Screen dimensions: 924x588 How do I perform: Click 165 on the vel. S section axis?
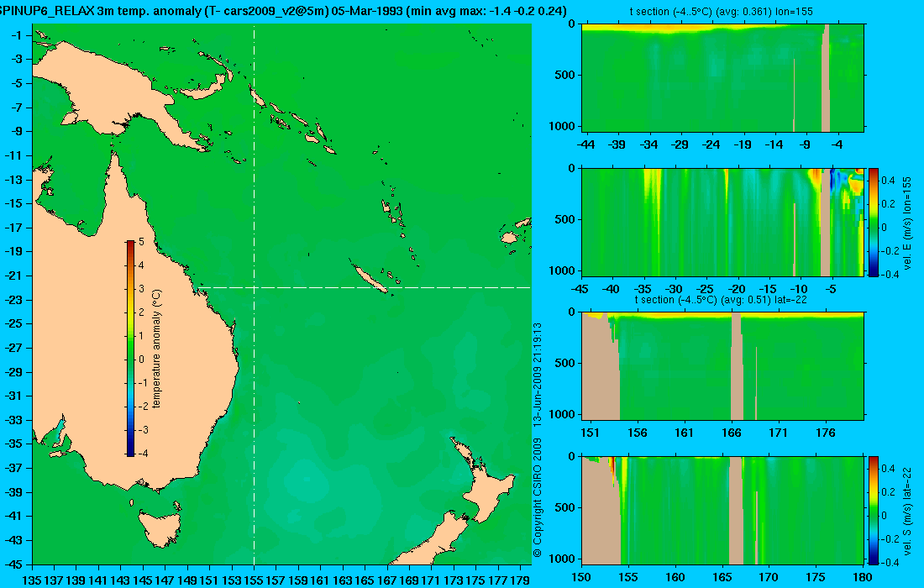[722, 577]
